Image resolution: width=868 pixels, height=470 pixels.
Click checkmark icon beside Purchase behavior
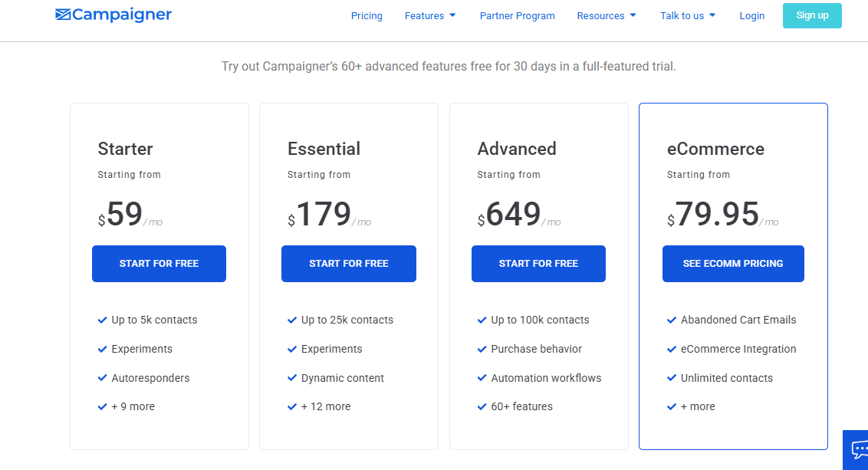[482, 349]
